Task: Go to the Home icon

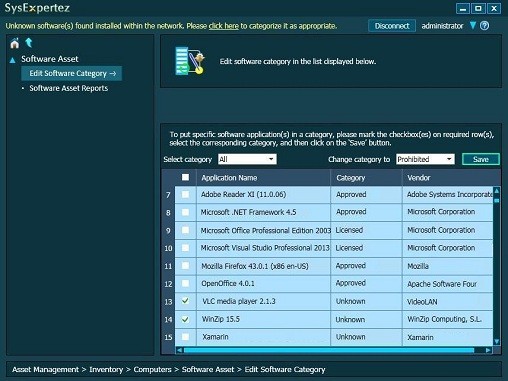Action: pos(14,43)
